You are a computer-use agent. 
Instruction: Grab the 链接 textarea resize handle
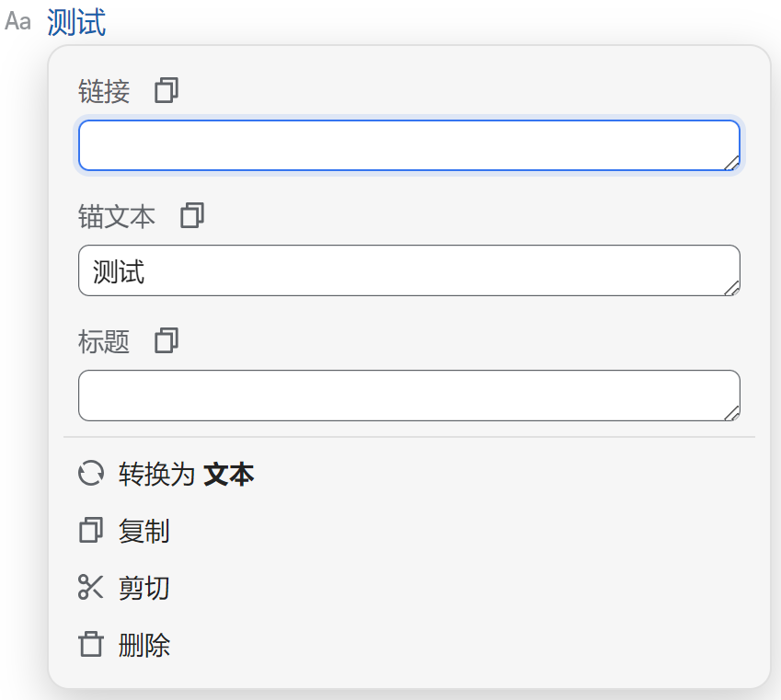click(x=732, y=164)
